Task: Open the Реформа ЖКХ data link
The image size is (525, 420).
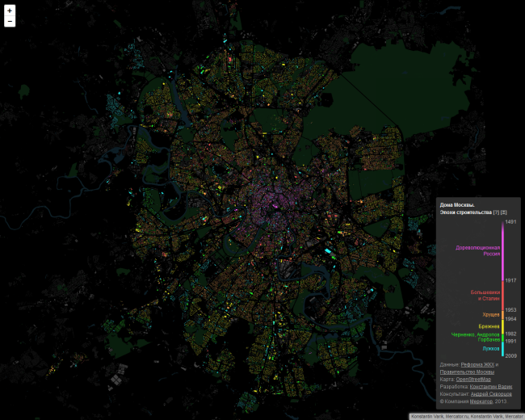Action: click(477, 364)
